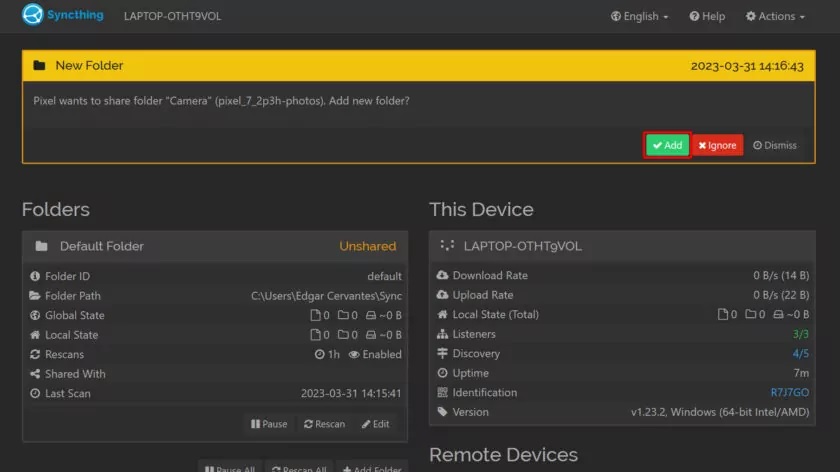Open the Actions dropdown menu
The height and width of the screenshot is (472, 840).
point(775,16)
